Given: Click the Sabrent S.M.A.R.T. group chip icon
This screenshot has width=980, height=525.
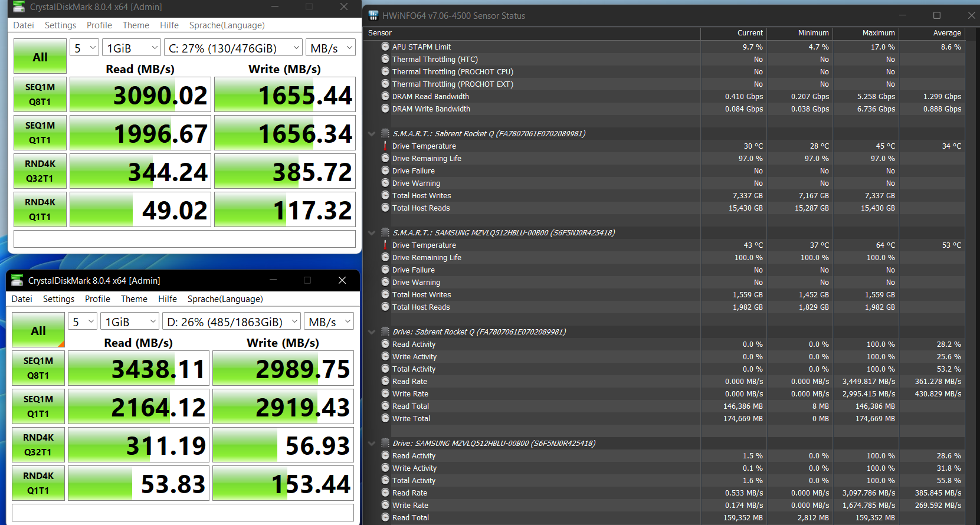Looking at the screenshot, I should click(x=385, y=133).
